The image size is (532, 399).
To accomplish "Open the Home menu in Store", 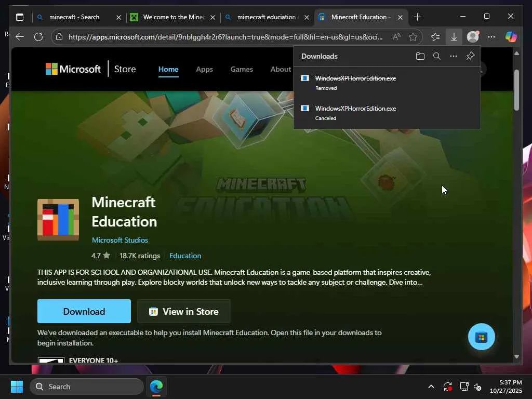I will click(x=168, y=69).
